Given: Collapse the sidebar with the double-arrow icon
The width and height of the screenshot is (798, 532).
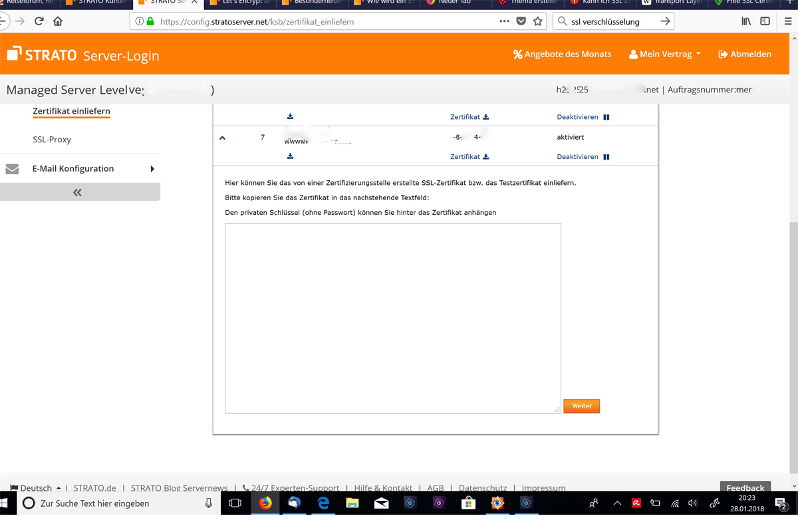Looking at the screenshot, I should click(78, 192).
